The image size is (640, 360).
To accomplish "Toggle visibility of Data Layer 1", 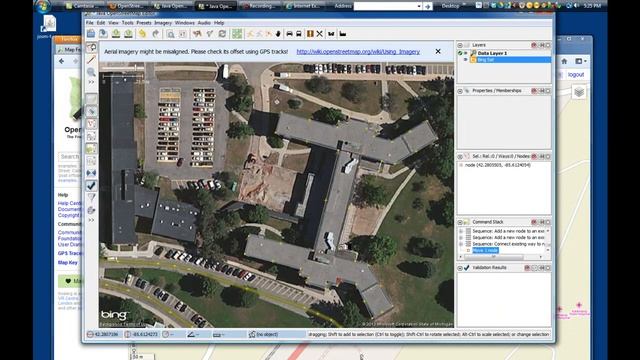I will point(465,53).
